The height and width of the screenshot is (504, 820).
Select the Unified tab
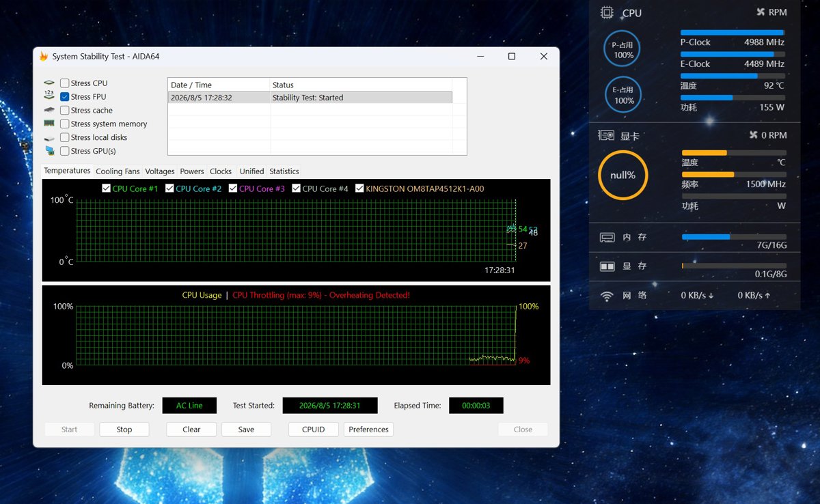point(251,171)
